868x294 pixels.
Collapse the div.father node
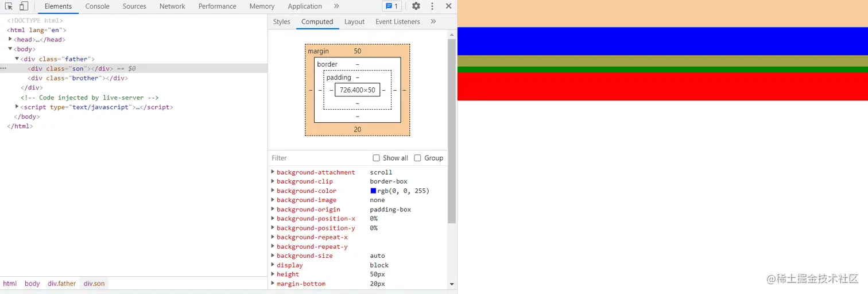click(17, 59)
